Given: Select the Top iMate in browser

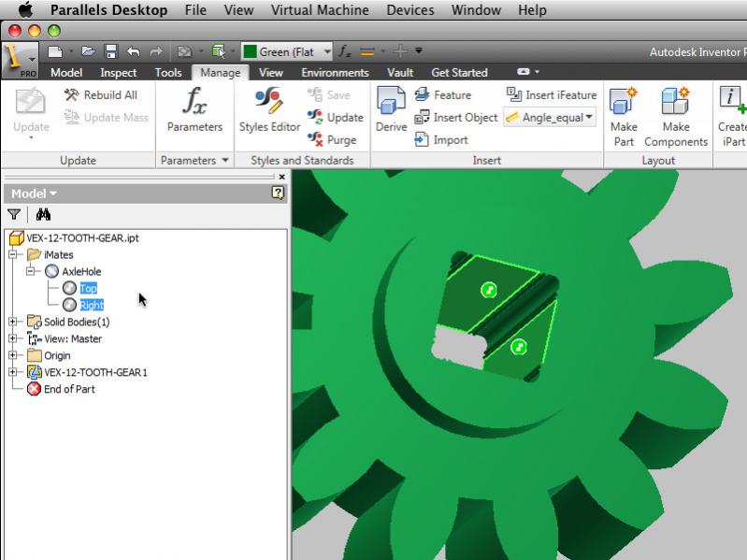Looking at the screenshot, I should point(88,288).
